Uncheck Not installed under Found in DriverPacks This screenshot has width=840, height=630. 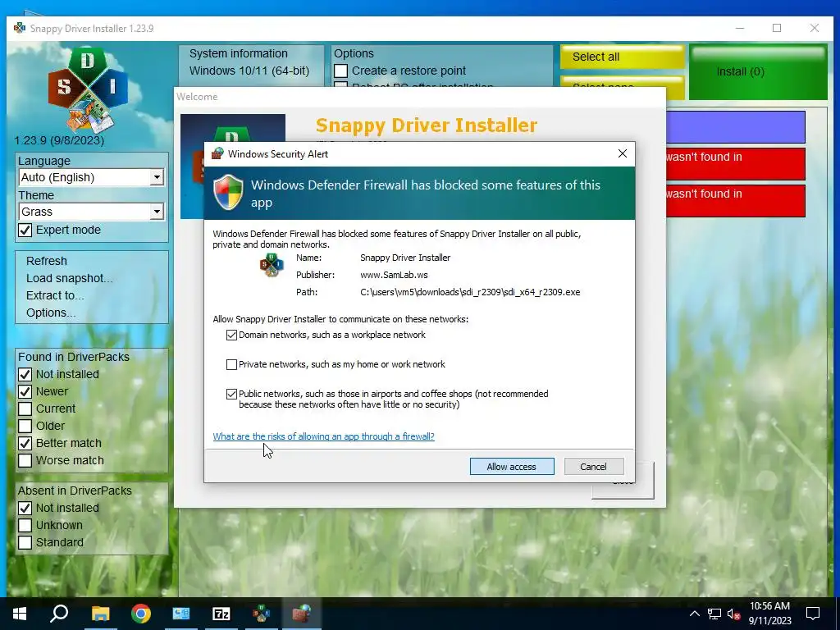pyautogui.click(x=25, y=374)
